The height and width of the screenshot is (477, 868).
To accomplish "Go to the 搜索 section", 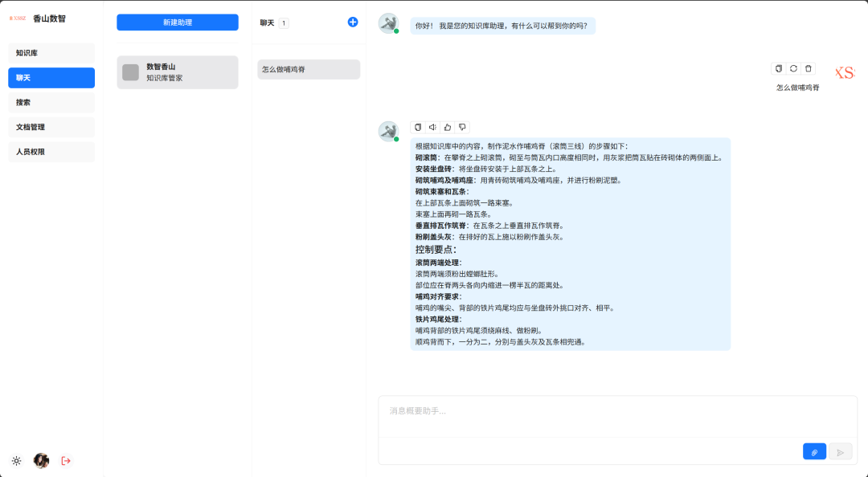I will [x=51, y=103].
